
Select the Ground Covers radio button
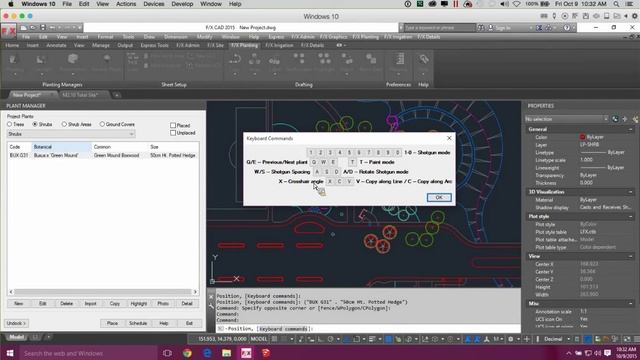pyautogui.click(x=102, y=124)
